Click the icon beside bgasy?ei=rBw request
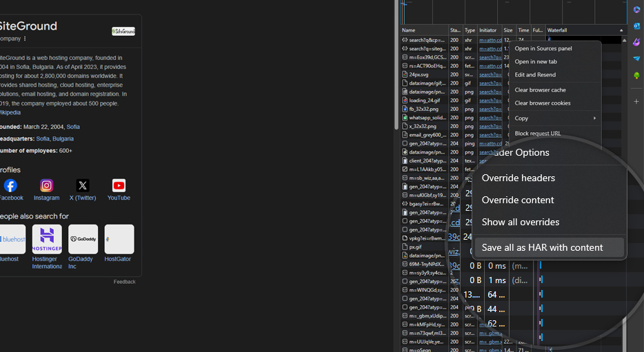 (405, 203)
